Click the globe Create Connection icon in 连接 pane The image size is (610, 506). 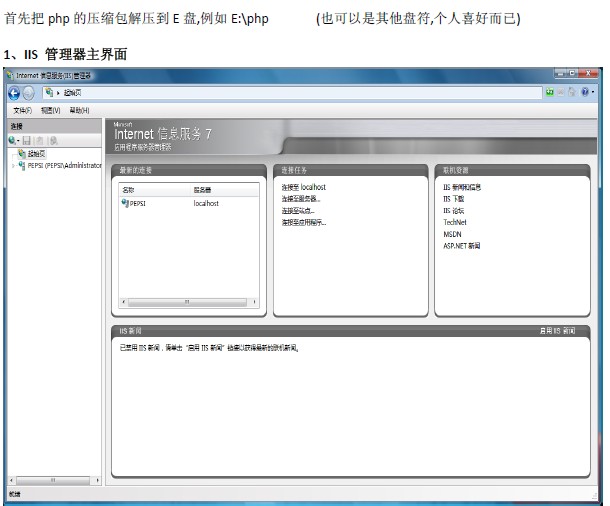(12, 140)
